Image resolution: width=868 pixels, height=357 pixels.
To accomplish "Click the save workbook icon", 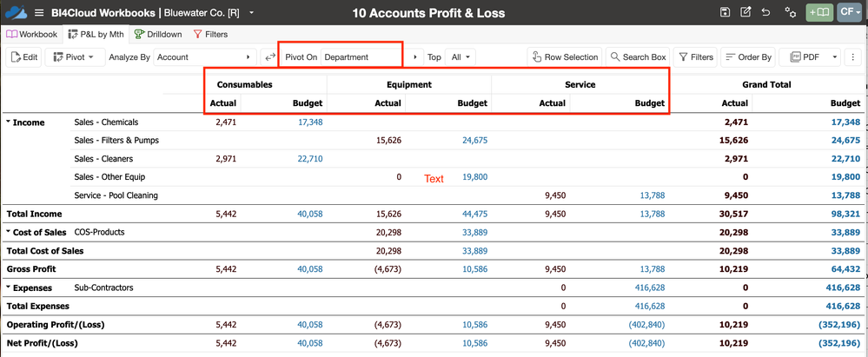I will coord(725,13).
